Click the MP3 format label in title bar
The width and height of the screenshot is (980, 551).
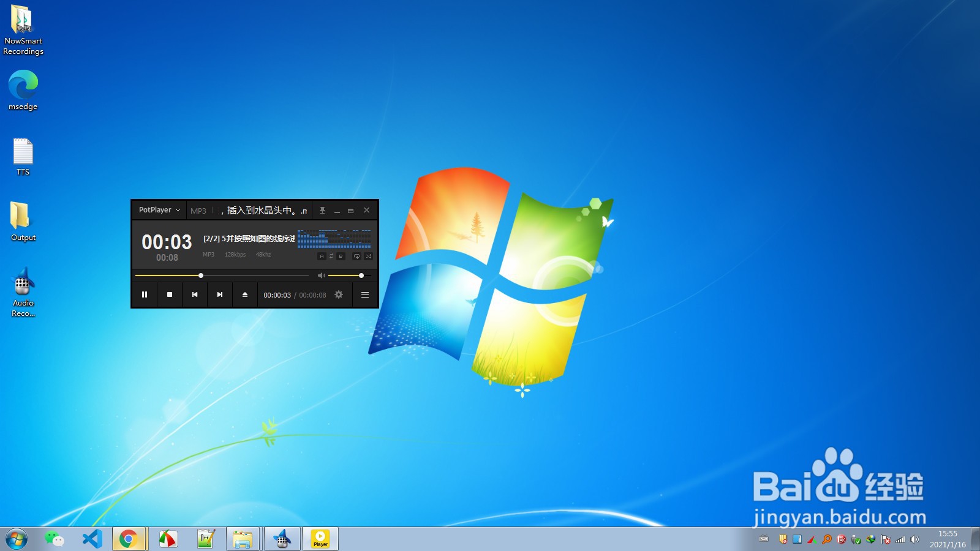coord(198,211)
